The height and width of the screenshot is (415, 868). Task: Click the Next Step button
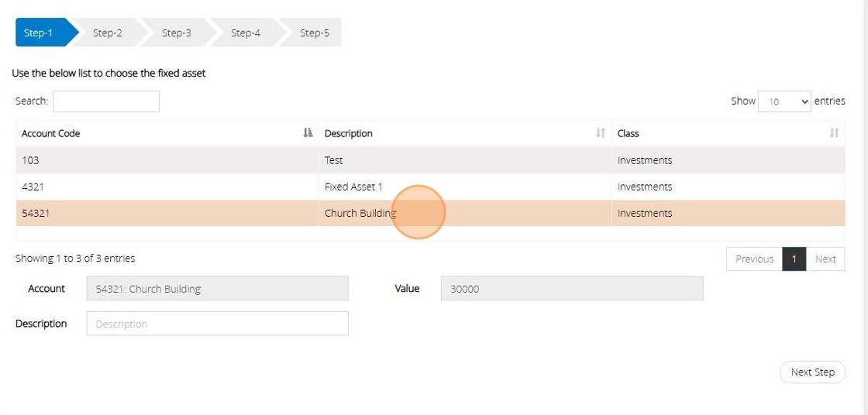pos(812,372)
